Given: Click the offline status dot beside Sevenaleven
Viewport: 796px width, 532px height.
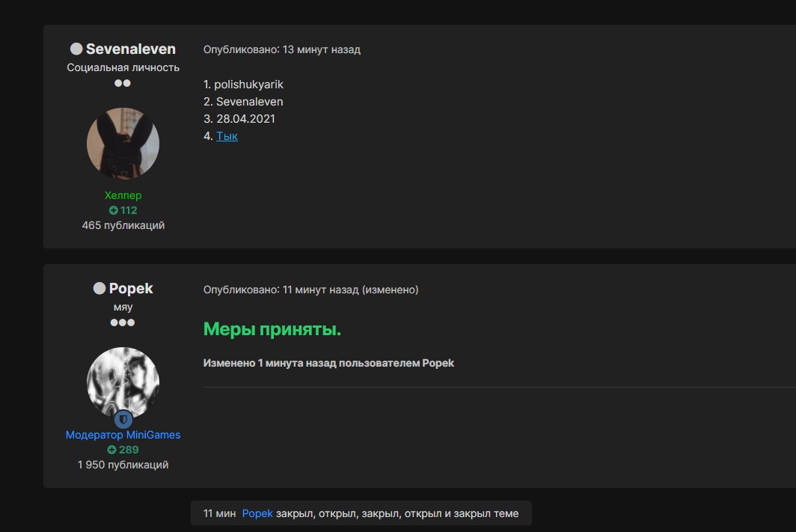Looking at the screenshot, I should pyautogui.click(x=76, y=49).
